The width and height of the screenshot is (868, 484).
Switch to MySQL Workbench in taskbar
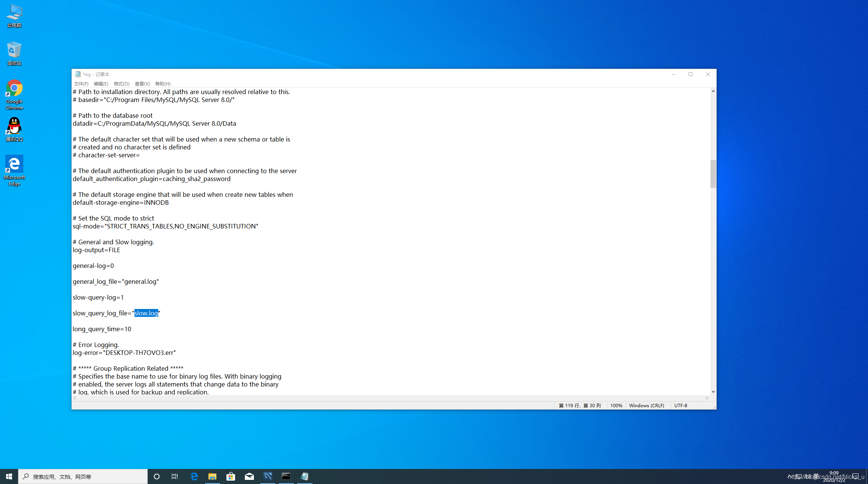coord(267,476)
